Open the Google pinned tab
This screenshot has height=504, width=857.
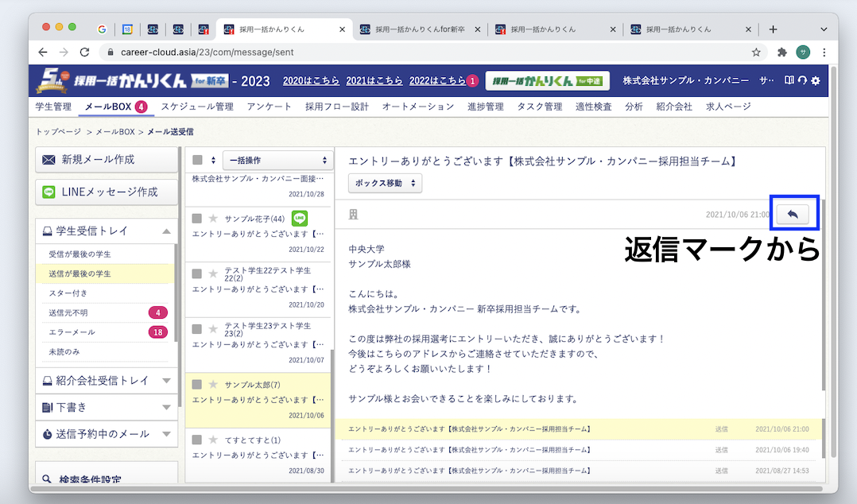coord(102,29)
